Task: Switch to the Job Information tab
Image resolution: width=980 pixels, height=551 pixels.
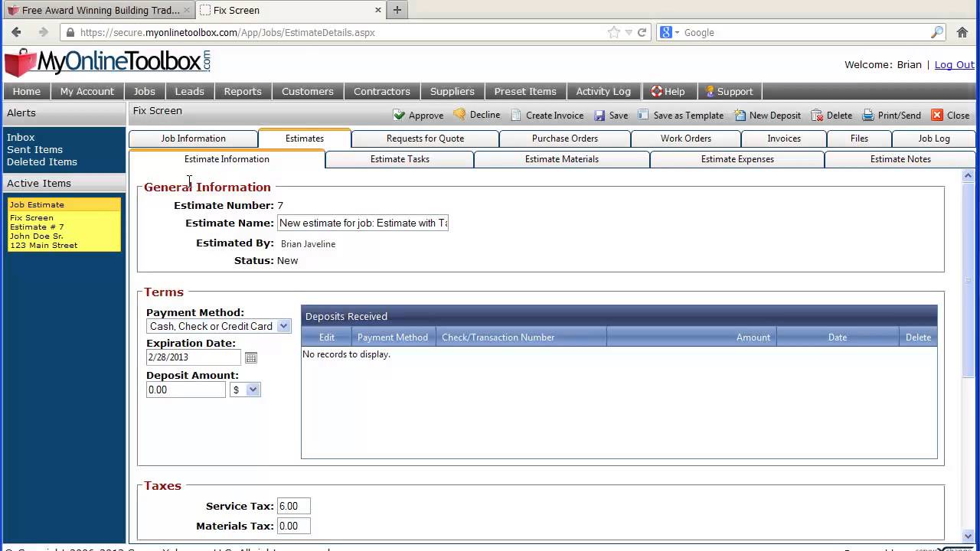Action: click(x=193, y=139)
